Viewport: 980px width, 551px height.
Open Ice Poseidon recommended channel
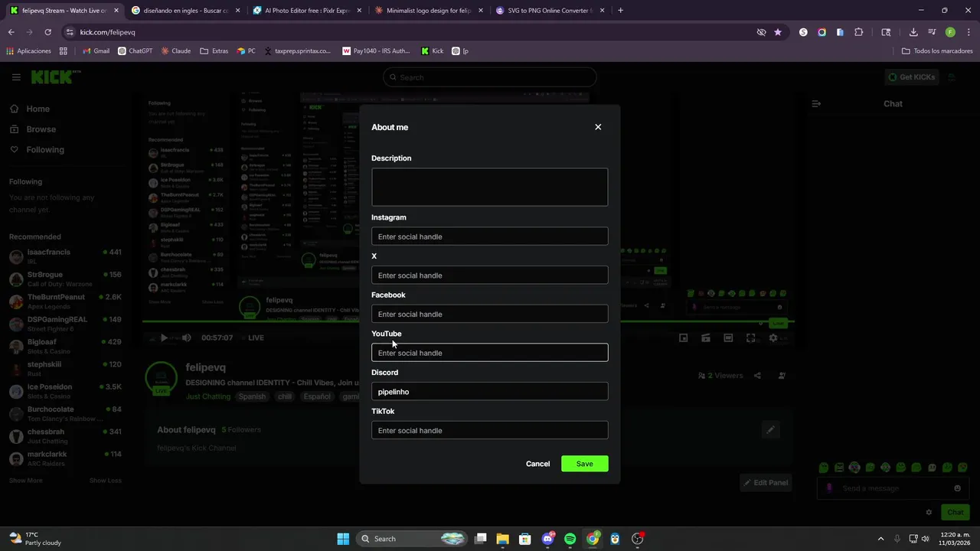point(65,391)
